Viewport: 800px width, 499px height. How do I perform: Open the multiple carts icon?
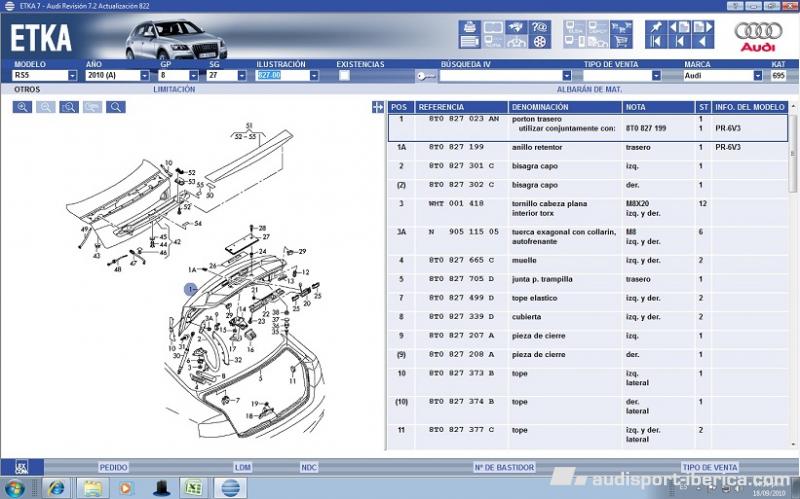click(621, 27)
